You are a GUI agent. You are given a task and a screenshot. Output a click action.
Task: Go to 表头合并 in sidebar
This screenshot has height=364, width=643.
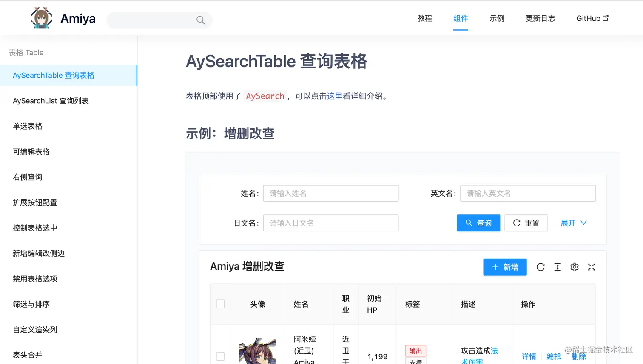click(68, 355)
